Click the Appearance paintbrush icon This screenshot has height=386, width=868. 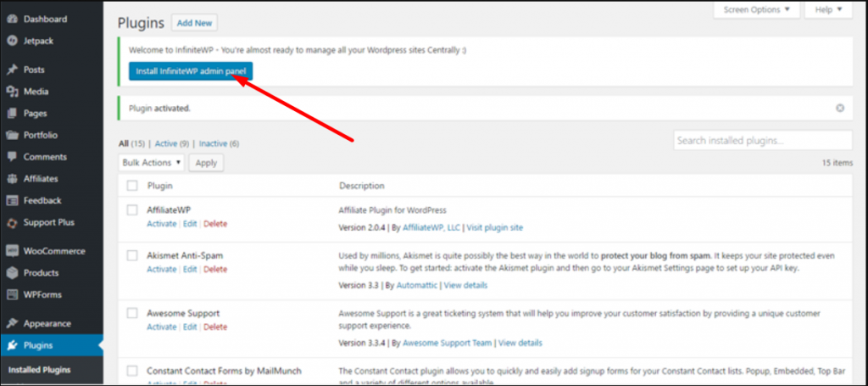coord(12,323)
